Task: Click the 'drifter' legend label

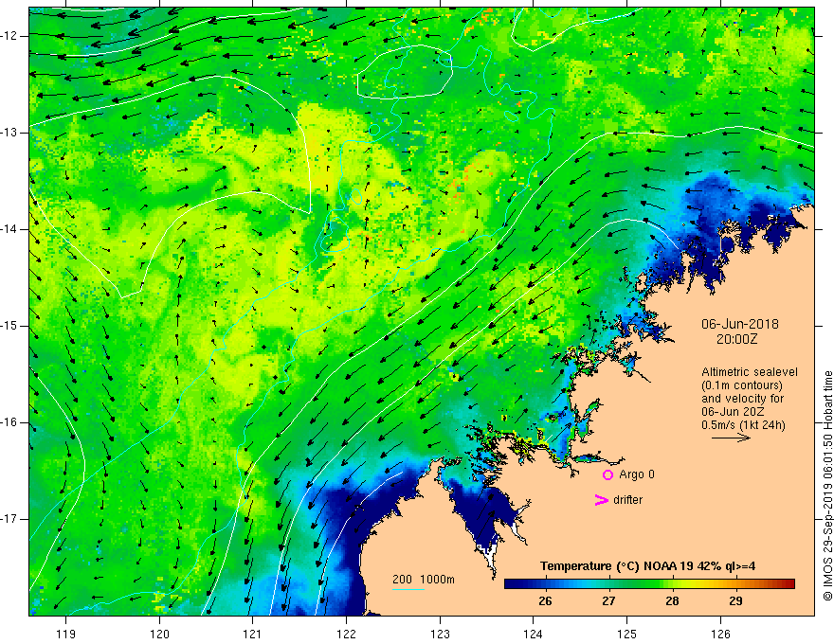Action: [x=628, y=500]
